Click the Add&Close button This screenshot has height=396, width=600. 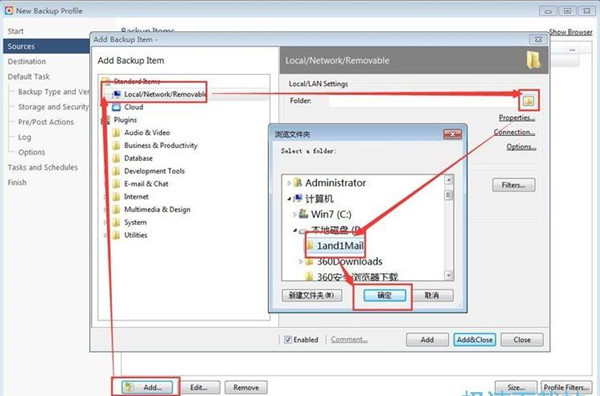[474, 339]
